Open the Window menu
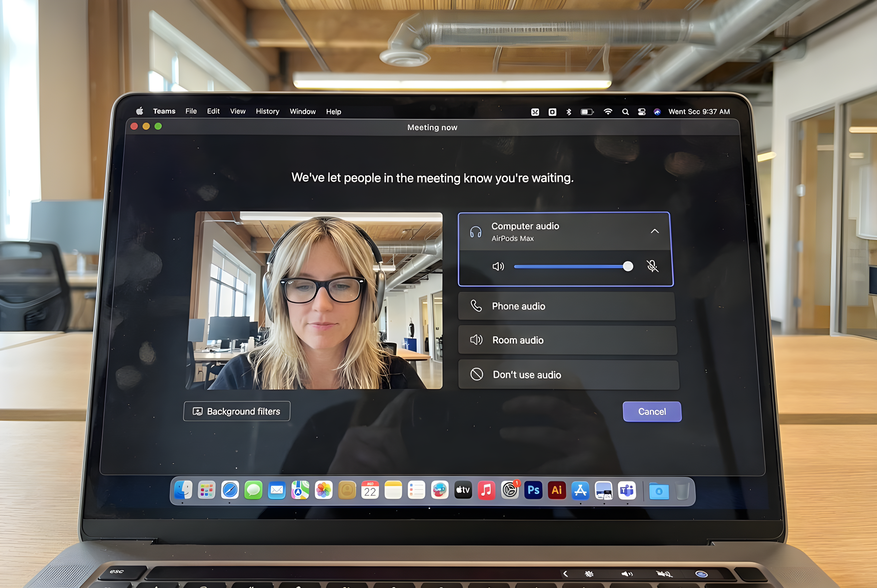877x588 pixels. [x=302, y=111]
